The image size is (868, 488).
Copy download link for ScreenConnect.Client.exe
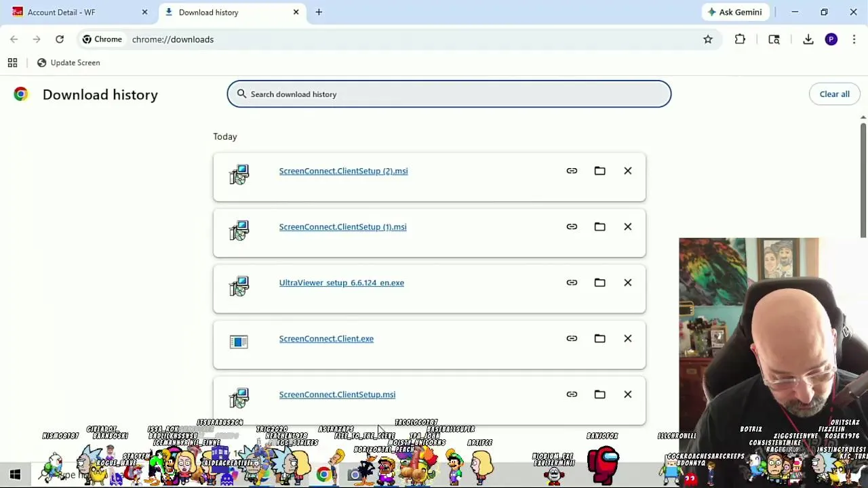tap(572, 338)
